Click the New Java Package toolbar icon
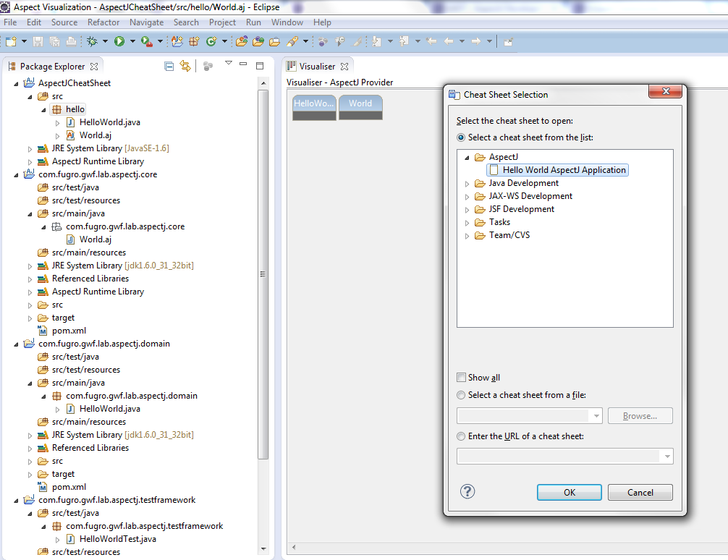This screenshot has height=560, width=728. click(194, 42)
